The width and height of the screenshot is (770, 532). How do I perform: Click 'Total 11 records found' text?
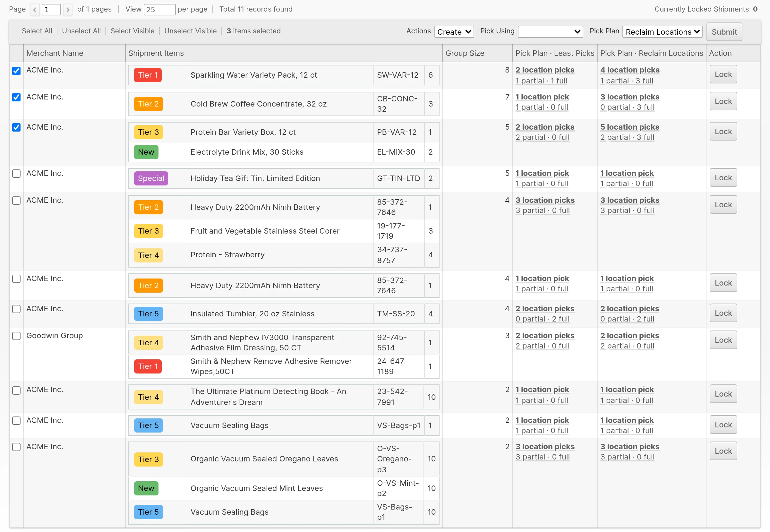pyautogui.click(x=256, y=9)
